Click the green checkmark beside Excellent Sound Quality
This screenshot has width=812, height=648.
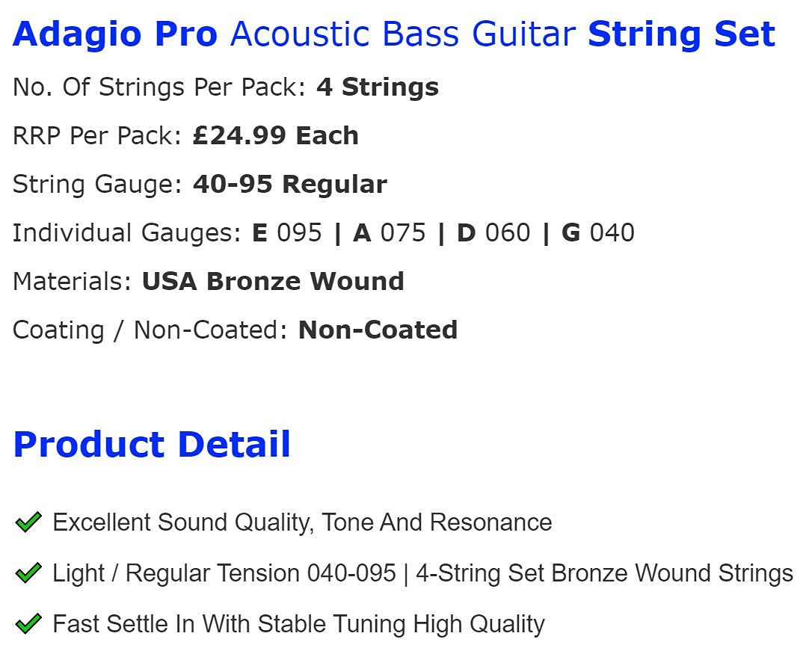click(28, 522)
